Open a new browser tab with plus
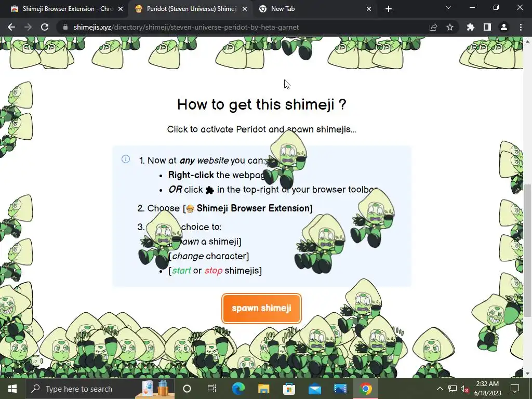The image size is (532, 399). click(x=389, y=9)
